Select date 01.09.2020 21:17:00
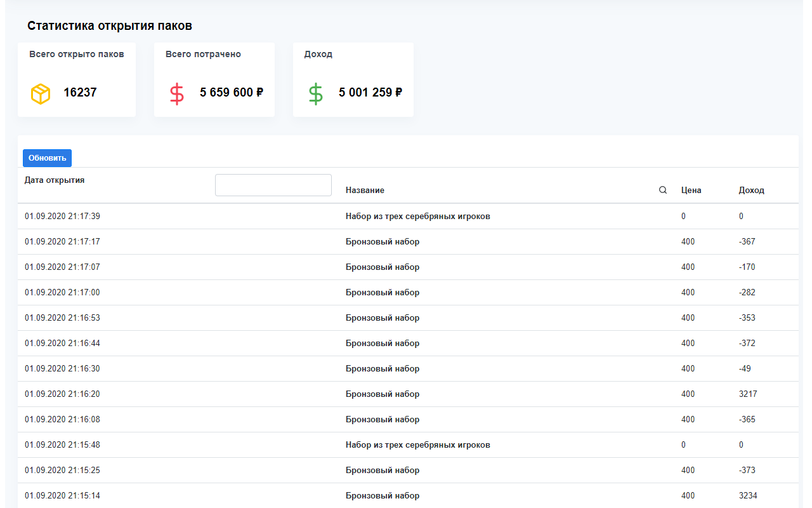This screenshot has width=812, height=508. pos(62,292)
